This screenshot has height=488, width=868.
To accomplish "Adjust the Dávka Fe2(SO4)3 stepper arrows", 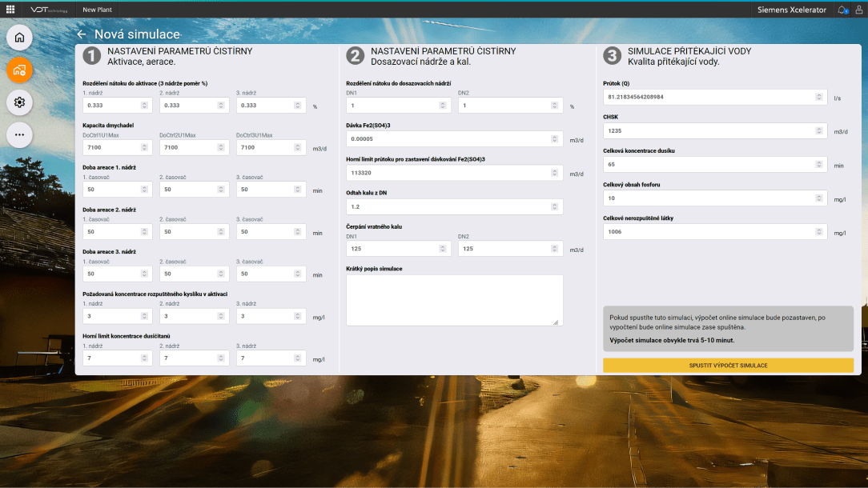I will tap(556, 139).
